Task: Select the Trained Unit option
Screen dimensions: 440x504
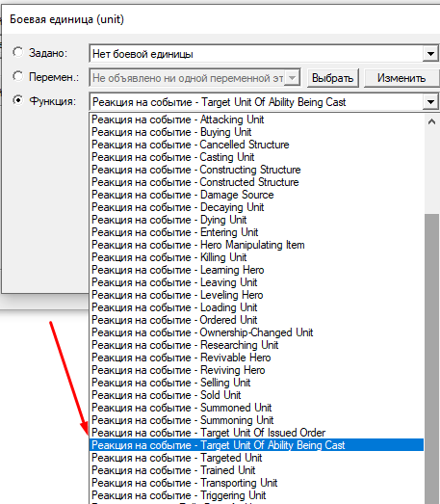Action: tap(256, 470)
